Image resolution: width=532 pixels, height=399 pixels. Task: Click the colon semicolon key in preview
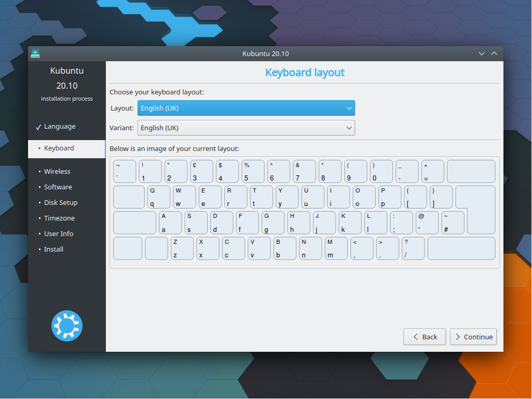click(401, 223)
